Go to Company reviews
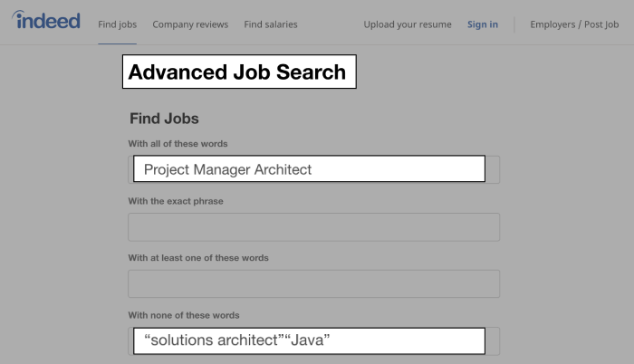Viewport: 634px width, 364px height. pos(190,24)
